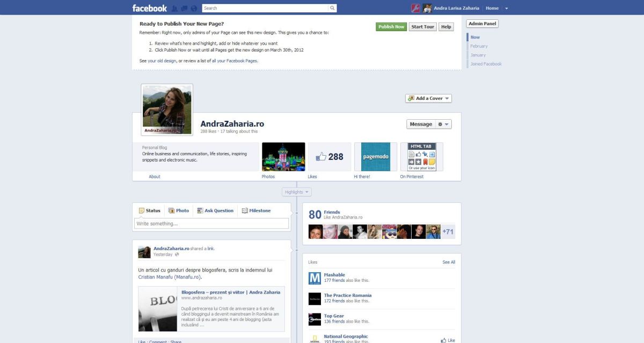This screenshot has height=343, width=644.
Task: Click the search magnifier icon
Action: point(332,8)
